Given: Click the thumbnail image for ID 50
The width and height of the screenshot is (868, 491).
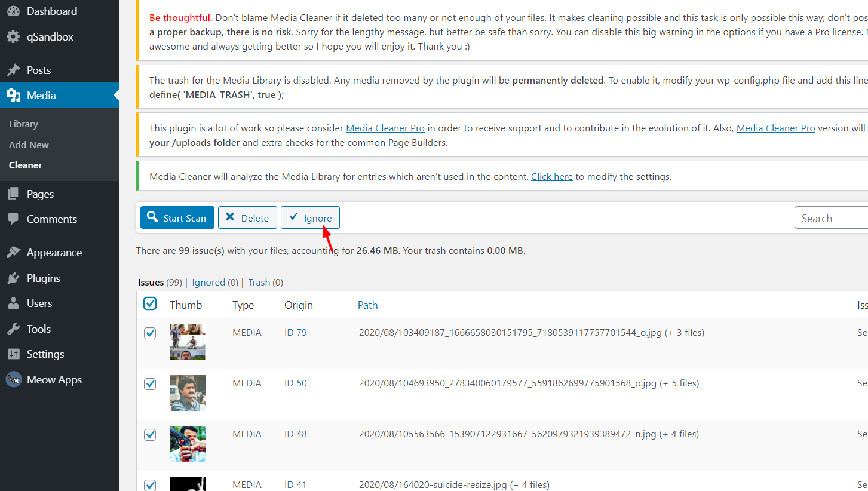Looking at the screenshot, I should 188,393.
